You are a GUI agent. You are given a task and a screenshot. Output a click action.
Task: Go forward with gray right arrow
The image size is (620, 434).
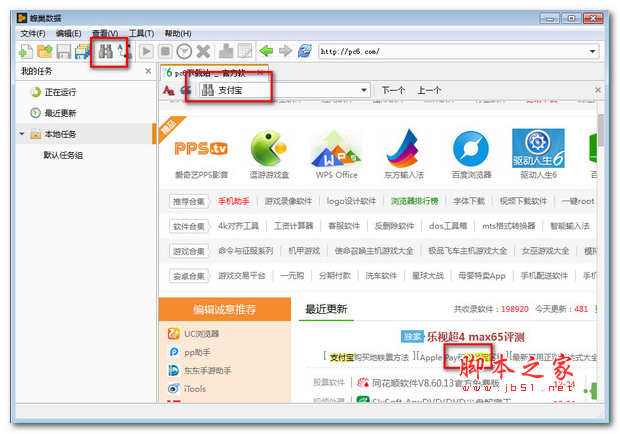click(x=285, y=51)
